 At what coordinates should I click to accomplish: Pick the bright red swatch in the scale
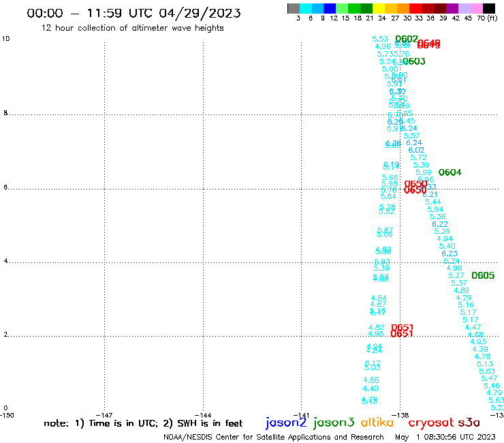(415, 8)
